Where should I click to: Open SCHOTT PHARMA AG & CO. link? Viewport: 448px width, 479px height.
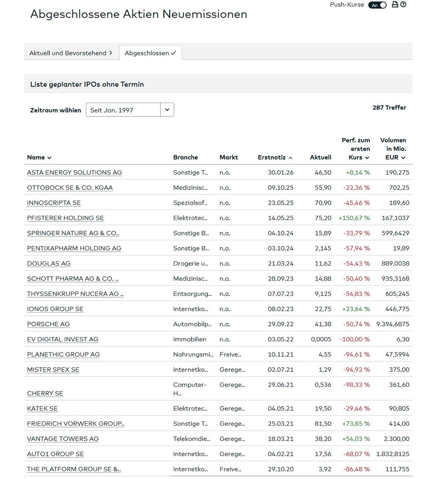tap(73, 279)
